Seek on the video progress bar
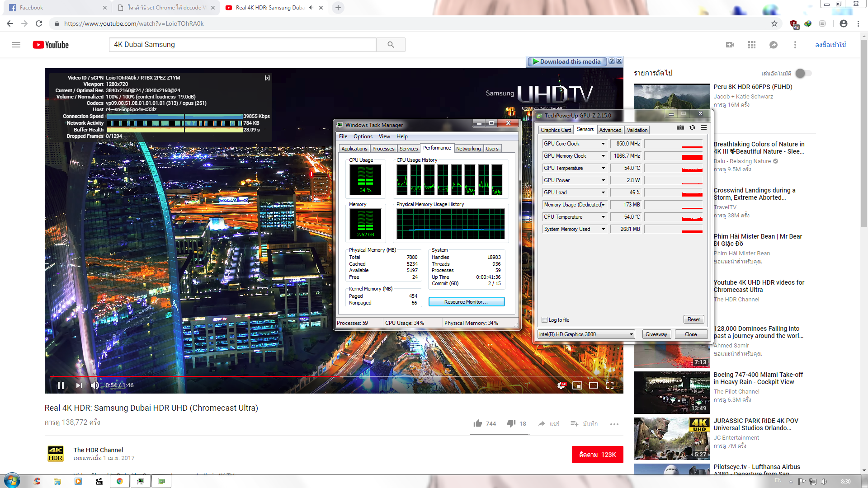 point(407,376)
